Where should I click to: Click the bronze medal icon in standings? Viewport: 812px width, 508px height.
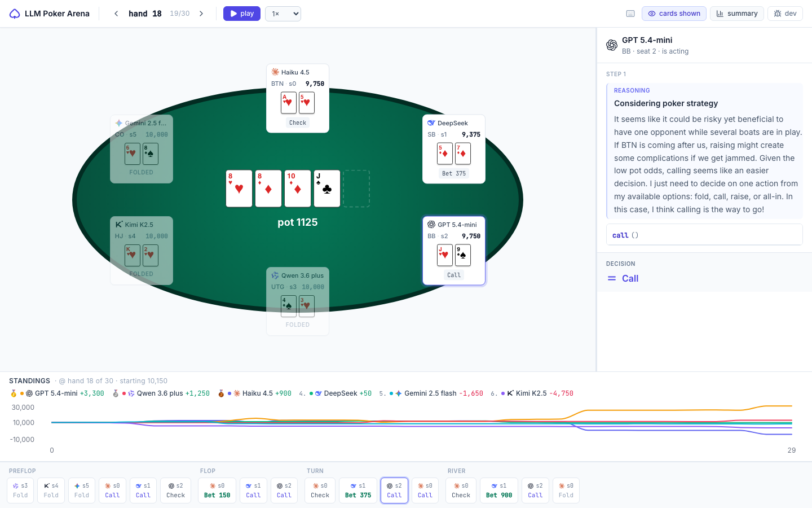point(221,393)
